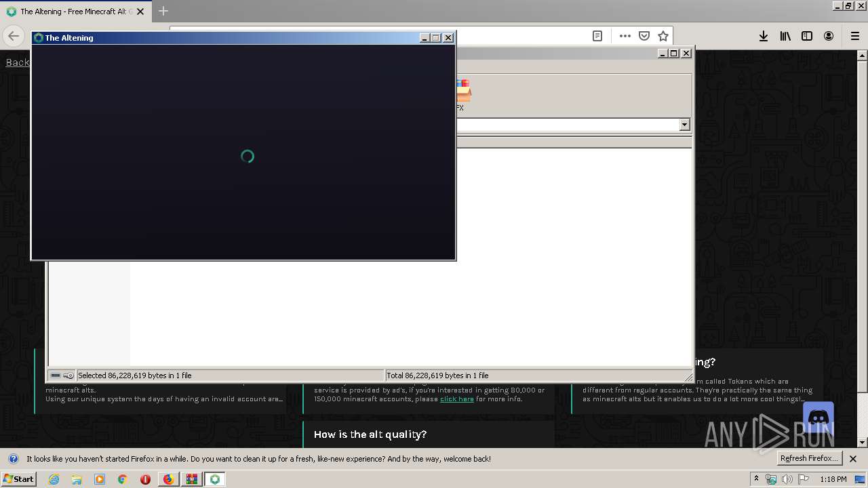Open Firefox downloads panel

(x=764, y=36)
